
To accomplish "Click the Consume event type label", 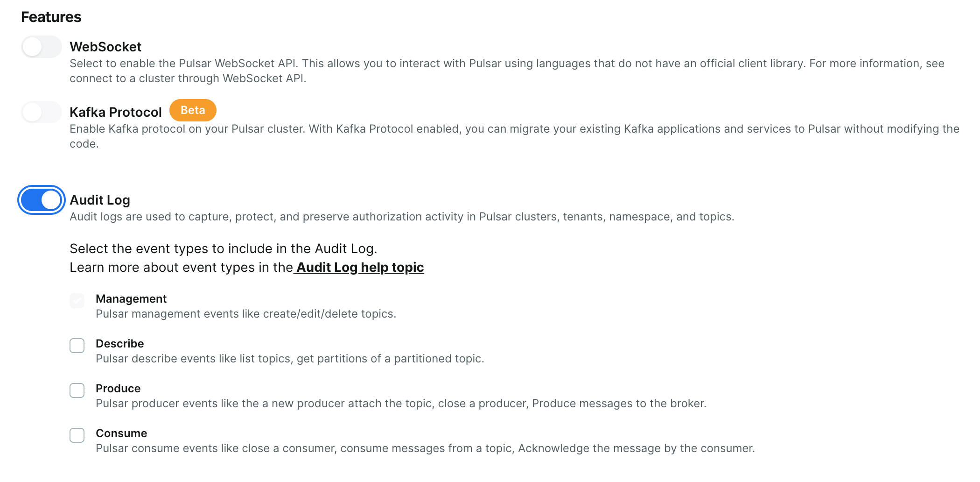I will click(121, 433).
